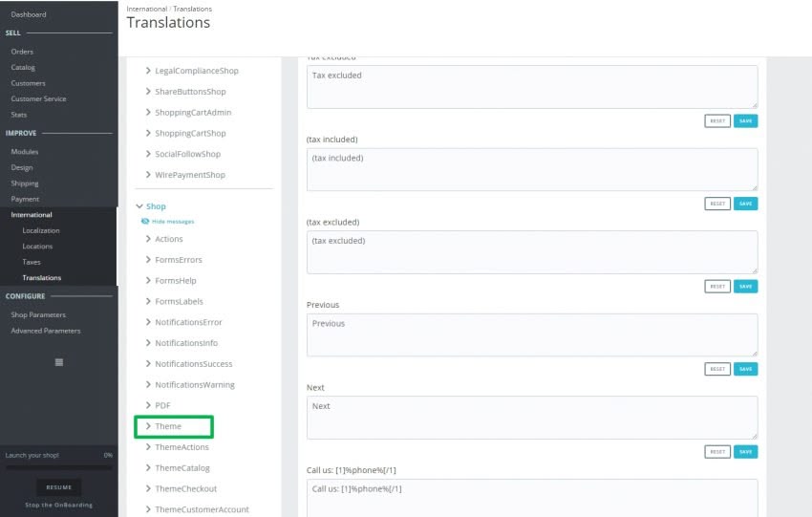
Task: Open Localization submenu item
Action: point(41,230)
